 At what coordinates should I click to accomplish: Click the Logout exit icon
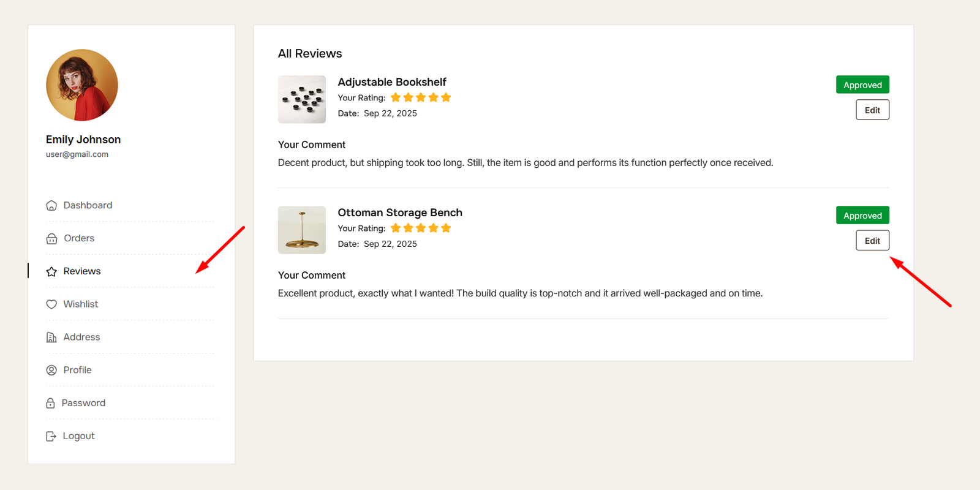[51, 436]
